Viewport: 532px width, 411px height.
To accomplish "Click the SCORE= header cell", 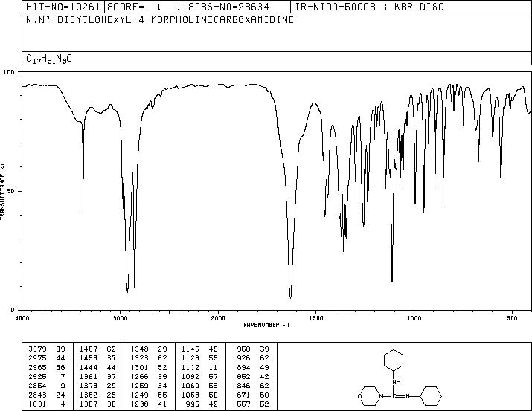I will pos(144,7).
